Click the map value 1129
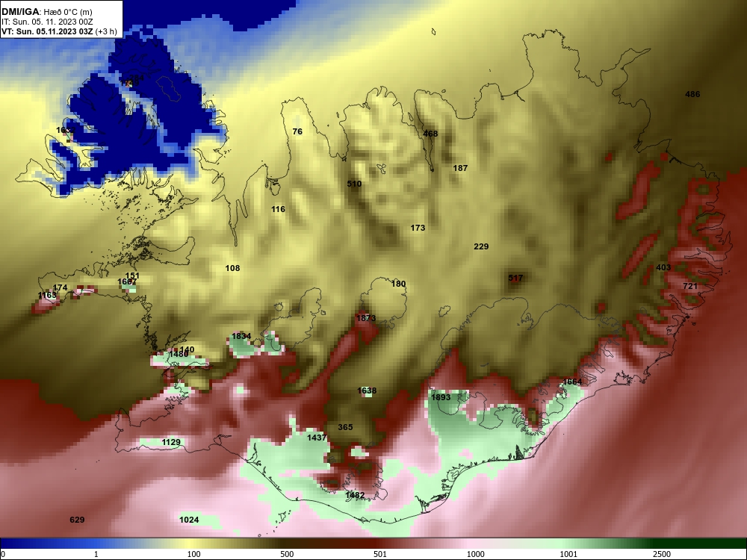Viewport: 747px width, 560px height. coord(171,442)
